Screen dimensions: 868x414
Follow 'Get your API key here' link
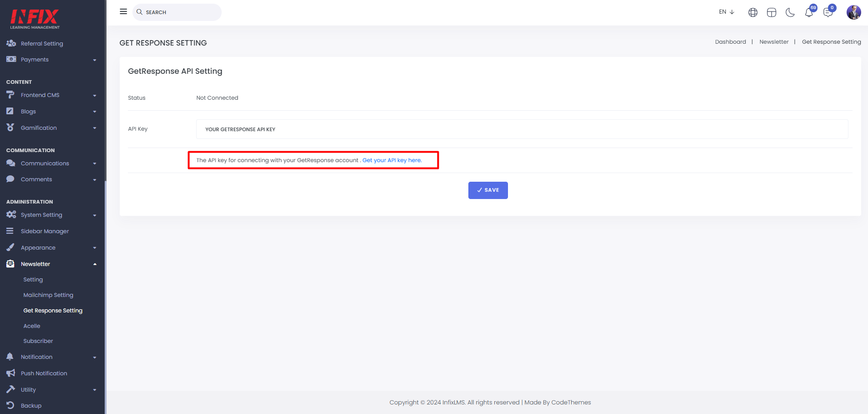click(392, 160)
